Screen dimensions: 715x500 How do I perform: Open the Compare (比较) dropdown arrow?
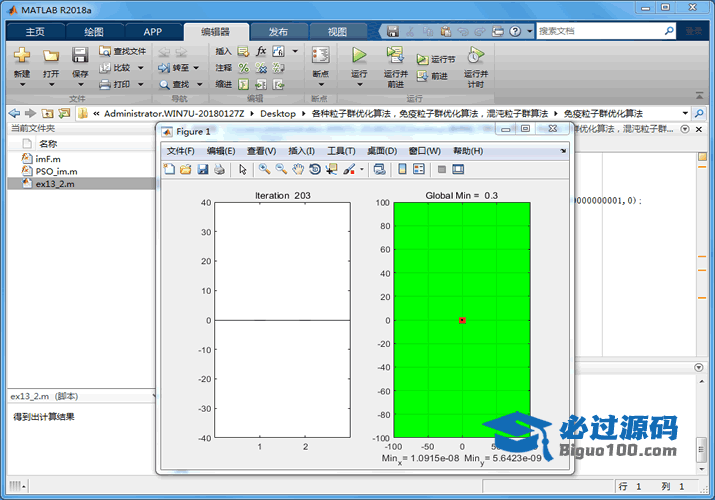point(140,68)
